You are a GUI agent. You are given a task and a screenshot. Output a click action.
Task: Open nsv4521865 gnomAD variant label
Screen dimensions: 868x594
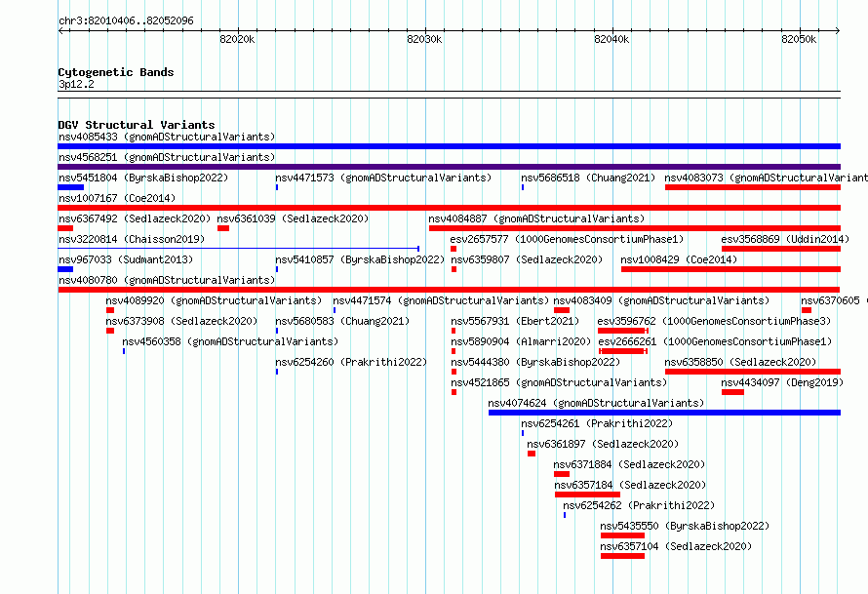pyautogui.click(x=559, y=382)
